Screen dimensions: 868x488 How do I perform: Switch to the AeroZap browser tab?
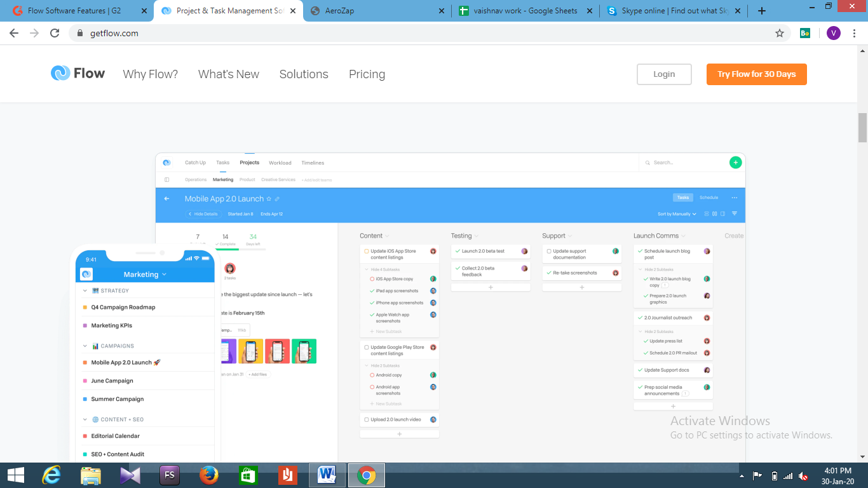[x=377, y=11]
